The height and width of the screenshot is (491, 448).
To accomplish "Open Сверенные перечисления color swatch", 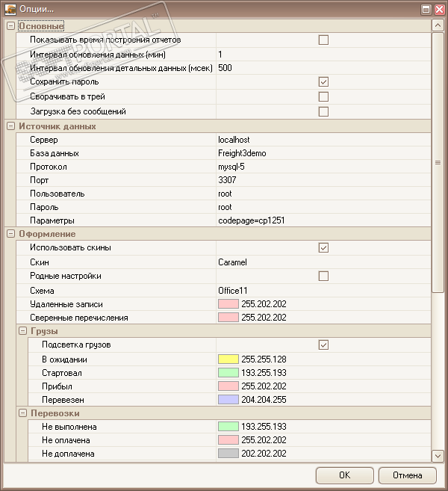I will point(228,318).
